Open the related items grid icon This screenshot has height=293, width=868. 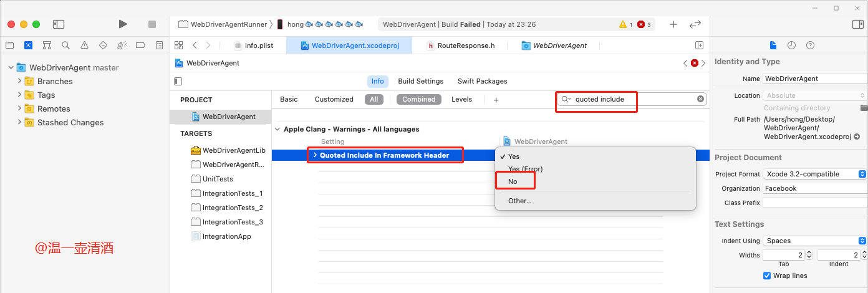(178, 46)
